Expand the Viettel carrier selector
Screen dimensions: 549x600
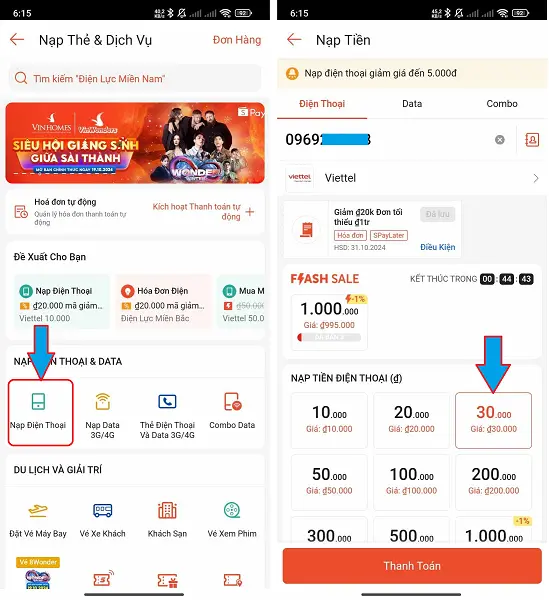[x=412, y=178]
